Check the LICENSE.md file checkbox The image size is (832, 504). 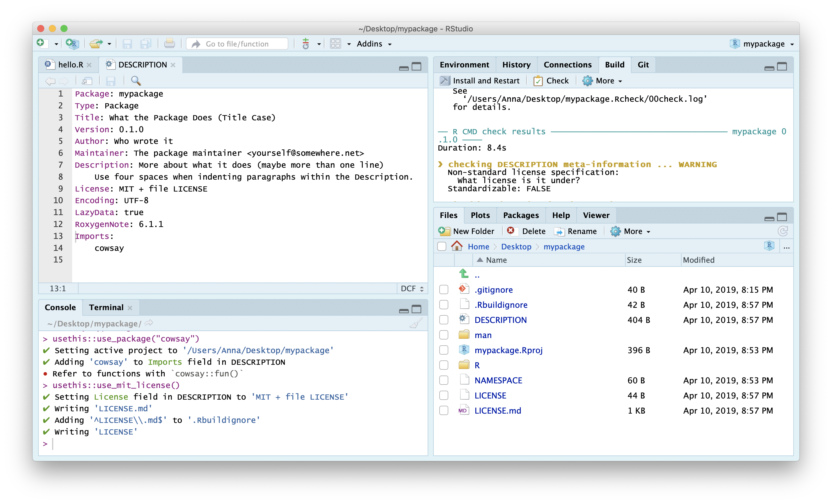click(x=444, y=410)
